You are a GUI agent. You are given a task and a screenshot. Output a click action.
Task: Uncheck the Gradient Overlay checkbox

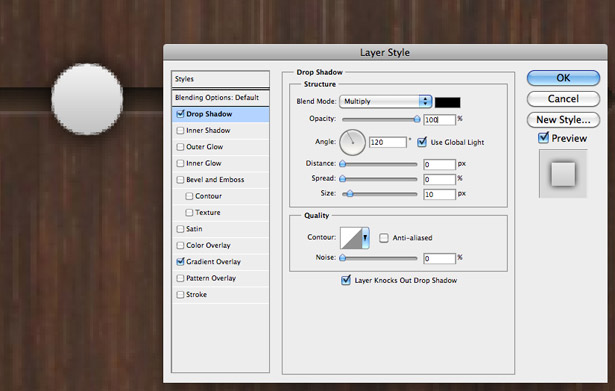tap(180, 262)
